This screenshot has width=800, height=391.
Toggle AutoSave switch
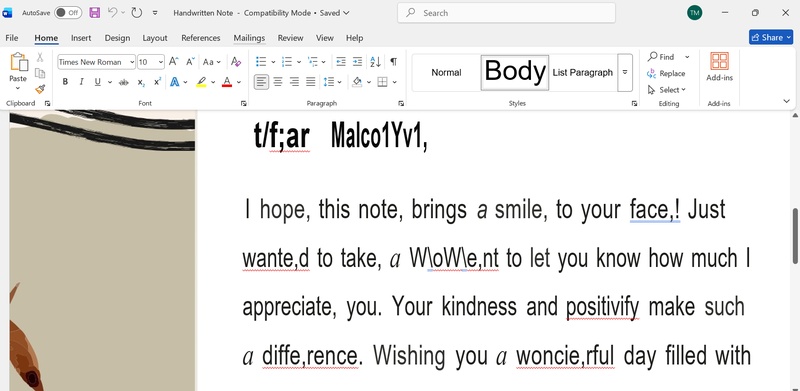pos(68,13)
